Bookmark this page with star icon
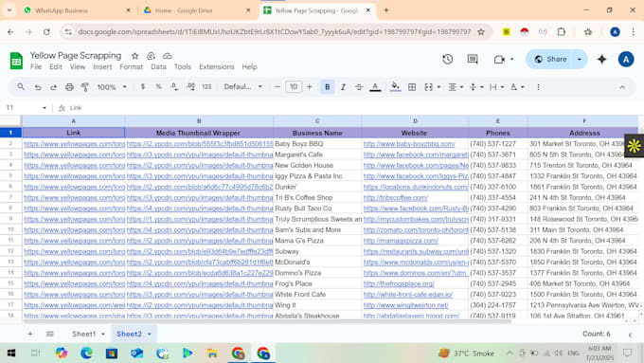This screenshot has width=644, height=363. [x=481, y=31]
